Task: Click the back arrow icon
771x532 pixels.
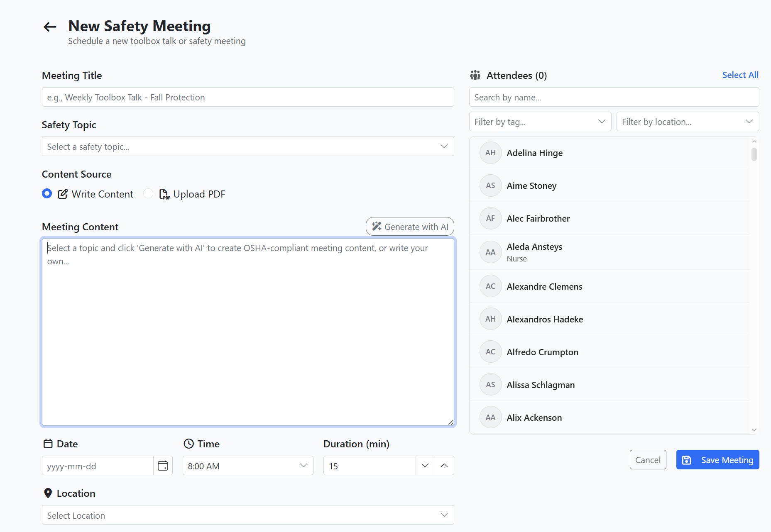Action: 50,27
